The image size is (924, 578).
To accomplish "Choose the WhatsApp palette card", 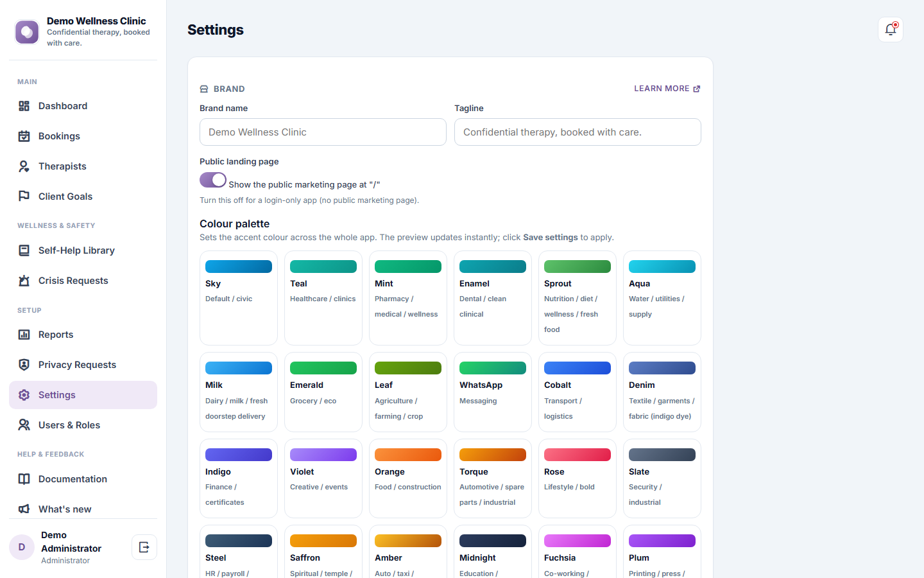I will click(493, 392).
